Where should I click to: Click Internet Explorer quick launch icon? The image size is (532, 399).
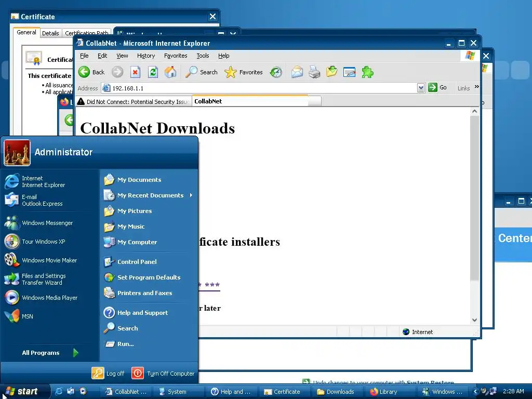59,391
